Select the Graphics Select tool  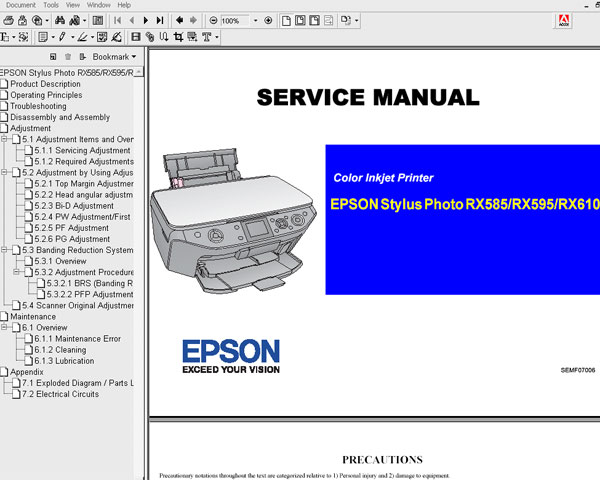pyautogui.click(x=23, y=37)
